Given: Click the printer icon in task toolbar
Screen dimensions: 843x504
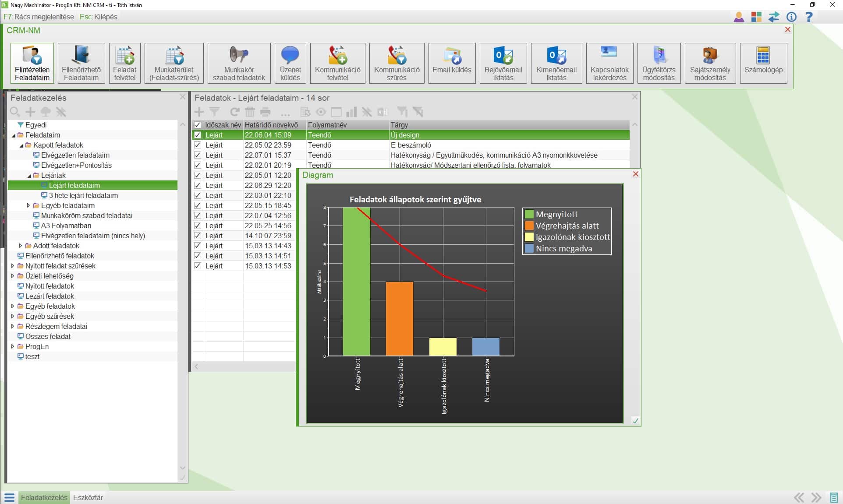Looking at the screenshot, I should pyautogui.click(x=266, y=112).
